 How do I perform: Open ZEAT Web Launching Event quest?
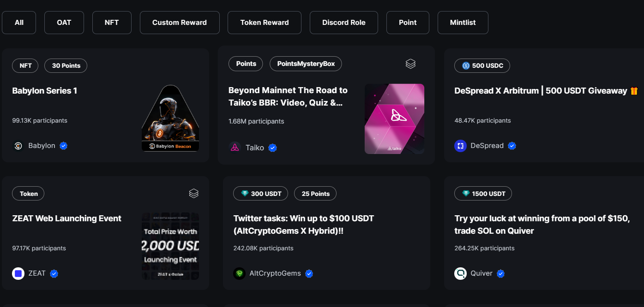click(x=67, y=218)
